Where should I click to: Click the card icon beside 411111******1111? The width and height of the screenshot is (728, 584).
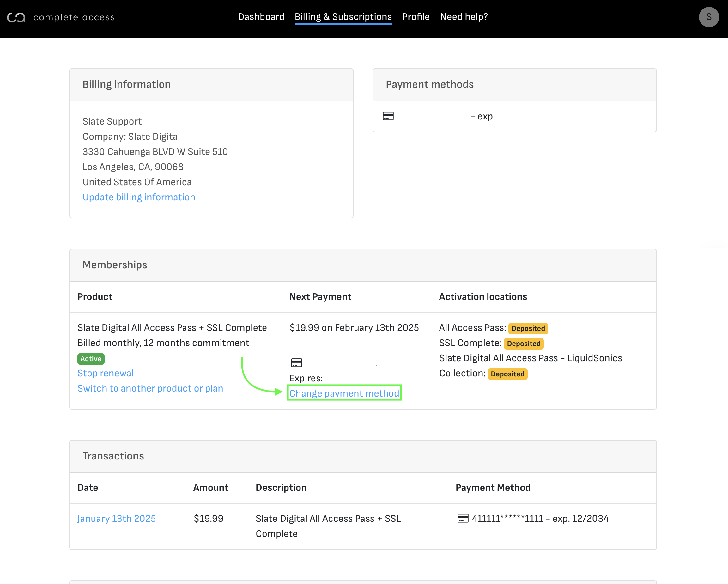point(463,518)
